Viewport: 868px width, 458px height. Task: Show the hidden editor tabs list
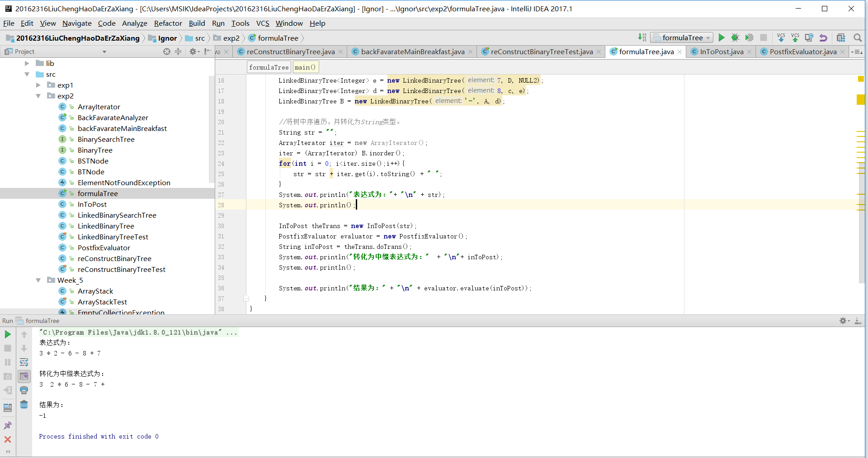pos(857,52)
